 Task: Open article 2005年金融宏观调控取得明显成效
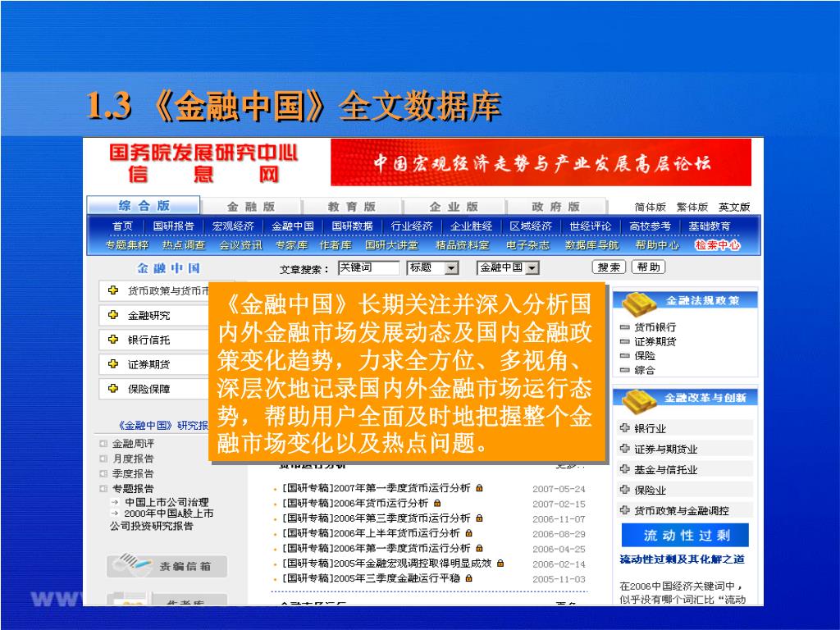387,563
